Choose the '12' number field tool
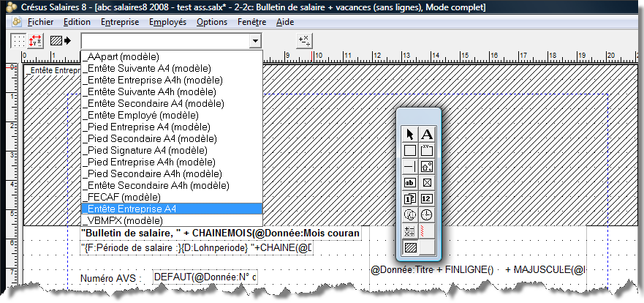The height and width of the screenshot is (303, 644). pos(427,198)
